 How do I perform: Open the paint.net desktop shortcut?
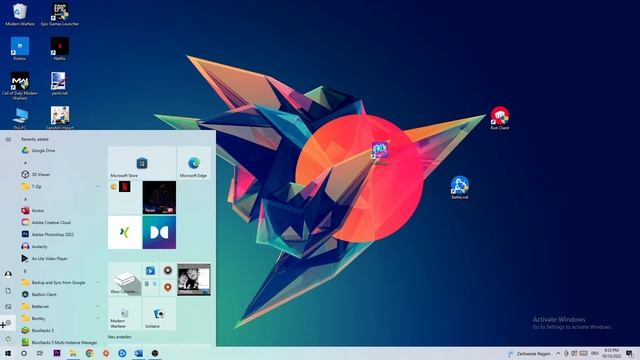point(60,83)
